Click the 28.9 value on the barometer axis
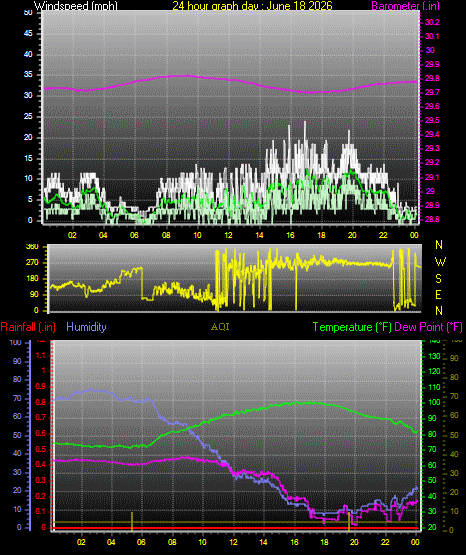Viewport: 466px width, 555px height. pos(432,205)
